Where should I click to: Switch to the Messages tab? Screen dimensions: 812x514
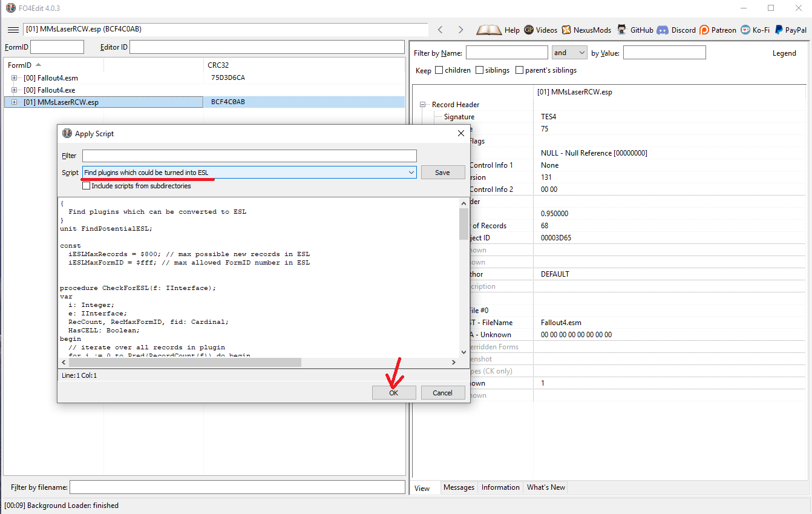(x=459, y=487)
